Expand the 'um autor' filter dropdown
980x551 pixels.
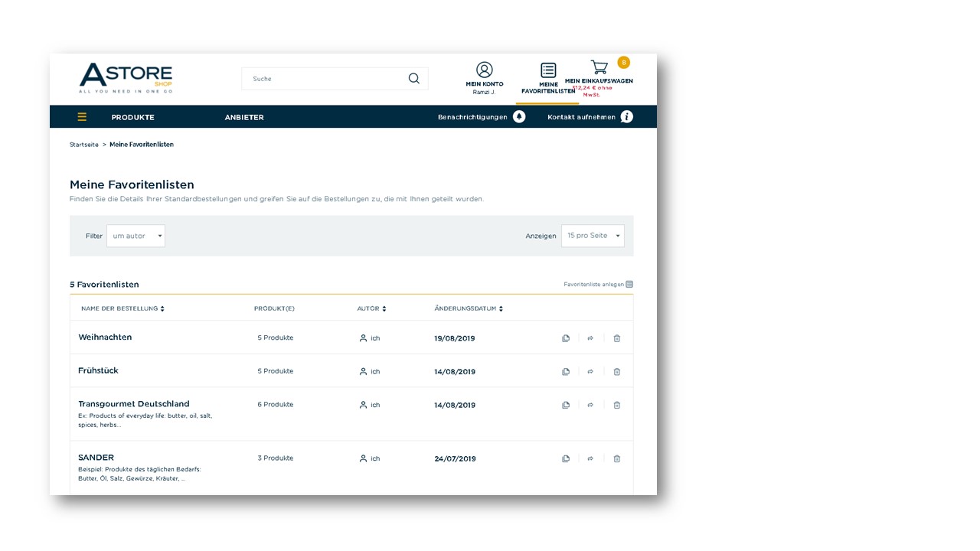136,236
